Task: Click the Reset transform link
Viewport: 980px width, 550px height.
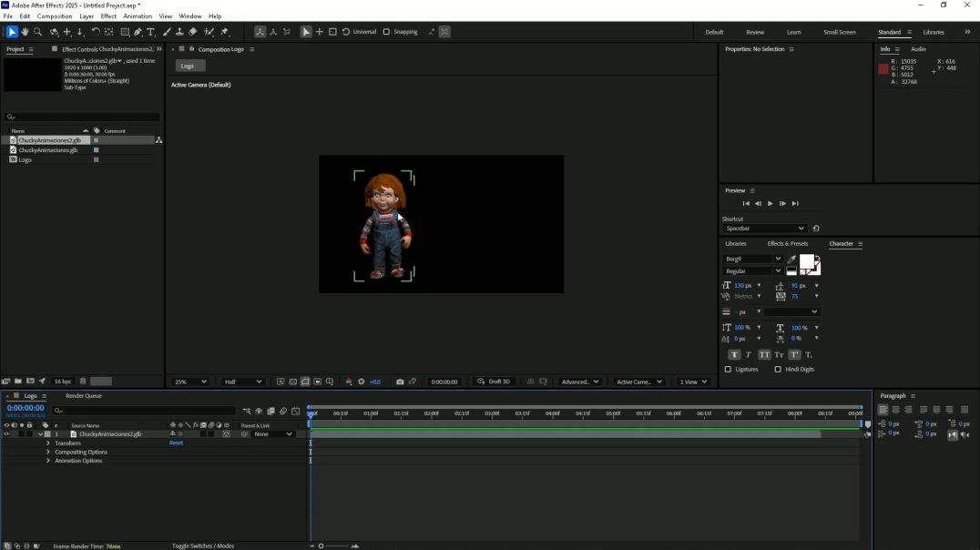Action: (x=176, y=443)
